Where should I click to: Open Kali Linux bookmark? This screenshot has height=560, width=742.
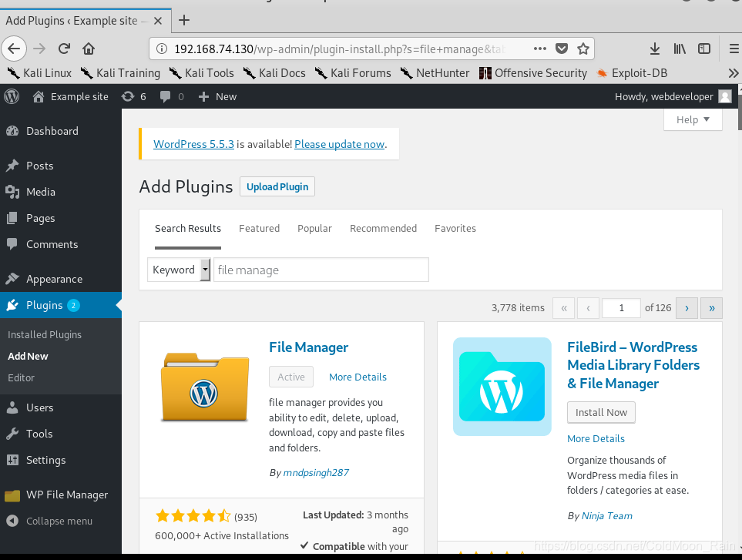point(40,73)
